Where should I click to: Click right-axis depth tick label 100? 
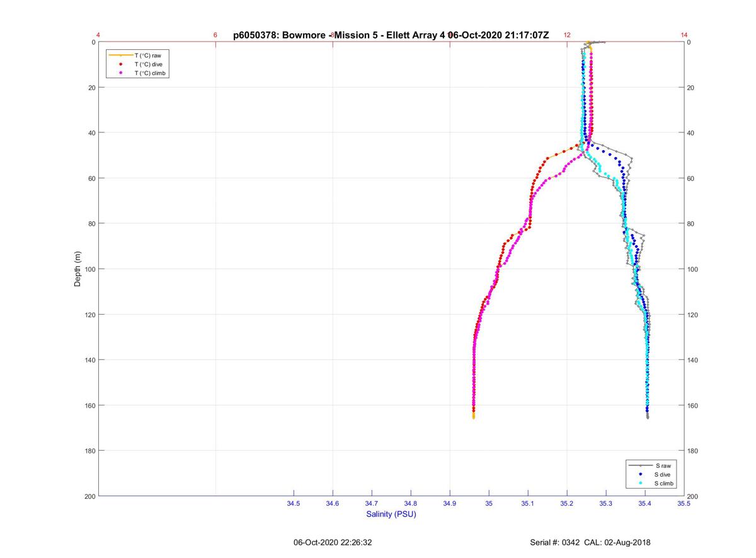pyautogui.click(x=694, y=269)
